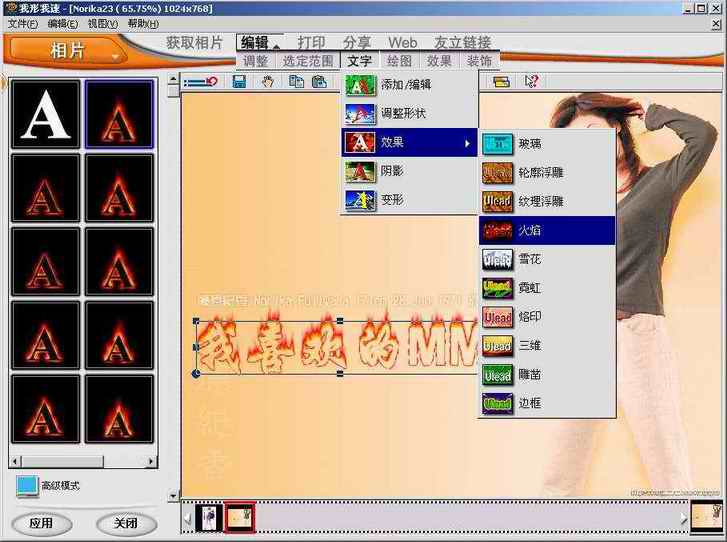Image resolution: width=727 pixels, height=542 pixels.
Task: Choose the 烙印 brand effect icon
Action: tap(497, 317)
